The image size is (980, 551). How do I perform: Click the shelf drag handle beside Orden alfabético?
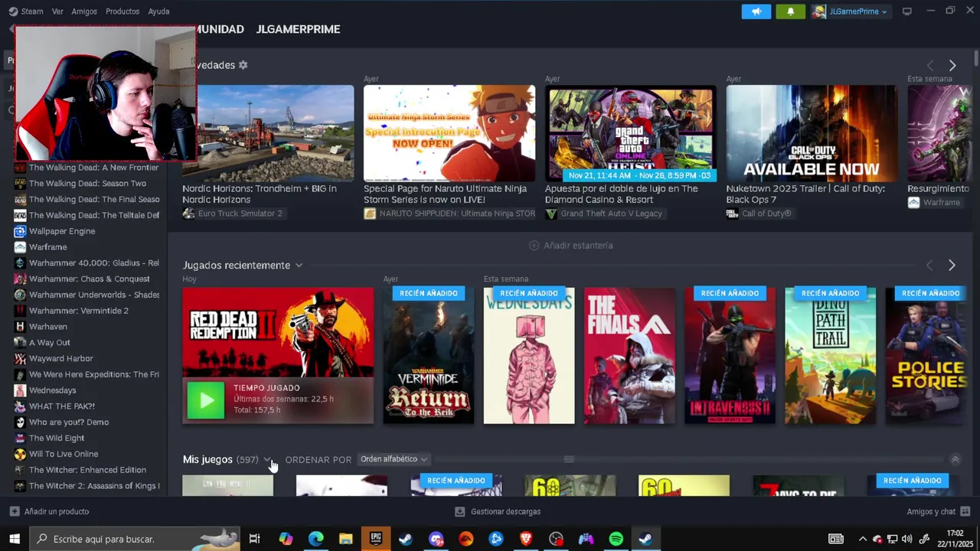tap(568, 459)
